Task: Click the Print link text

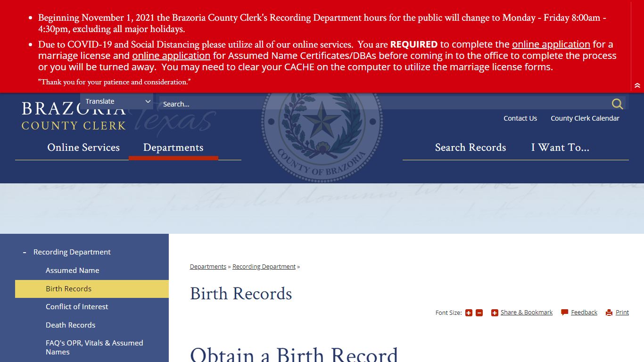Action: tap(622, 313)
